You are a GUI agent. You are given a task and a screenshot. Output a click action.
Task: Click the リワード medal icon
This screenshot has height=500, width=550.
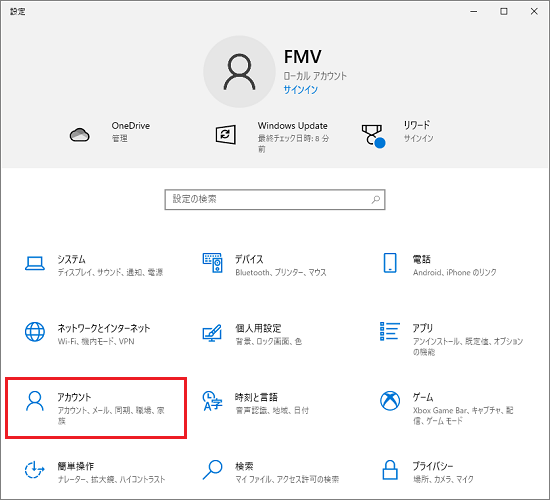tap(373, 136)
